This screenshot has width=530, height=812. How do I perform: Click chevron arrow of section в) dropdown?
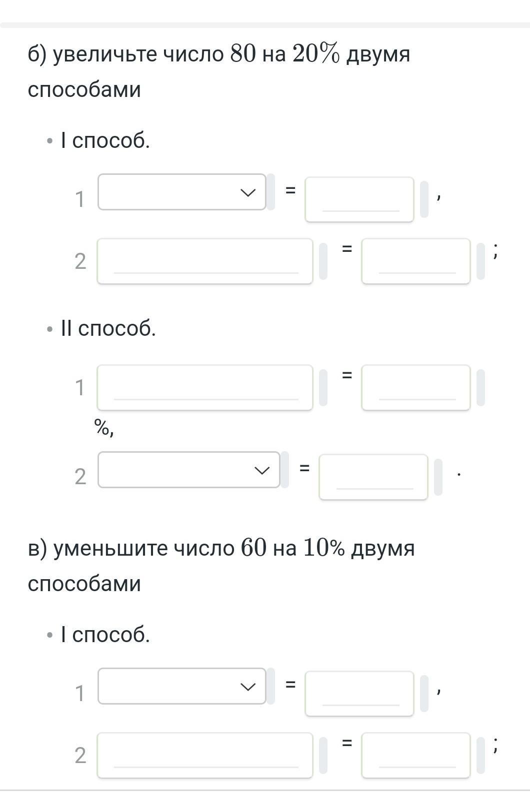248,687
